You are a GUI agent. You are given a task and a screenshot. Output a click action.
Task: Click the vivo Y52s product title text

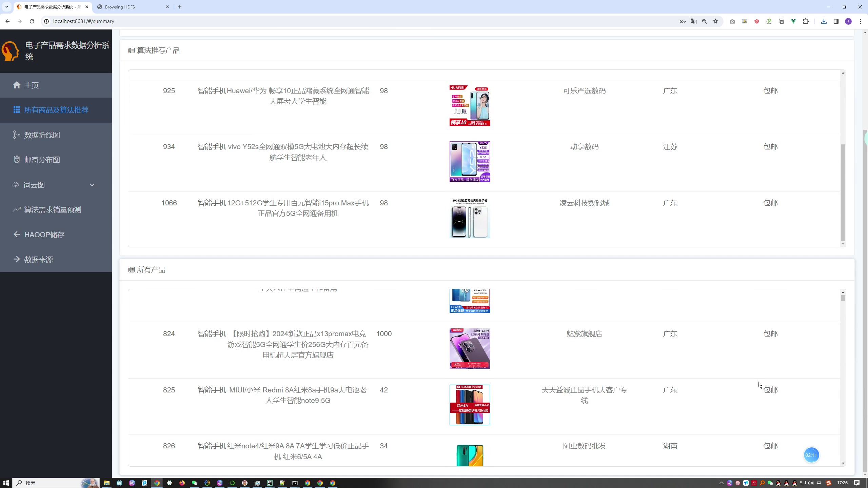coord(298,152)
